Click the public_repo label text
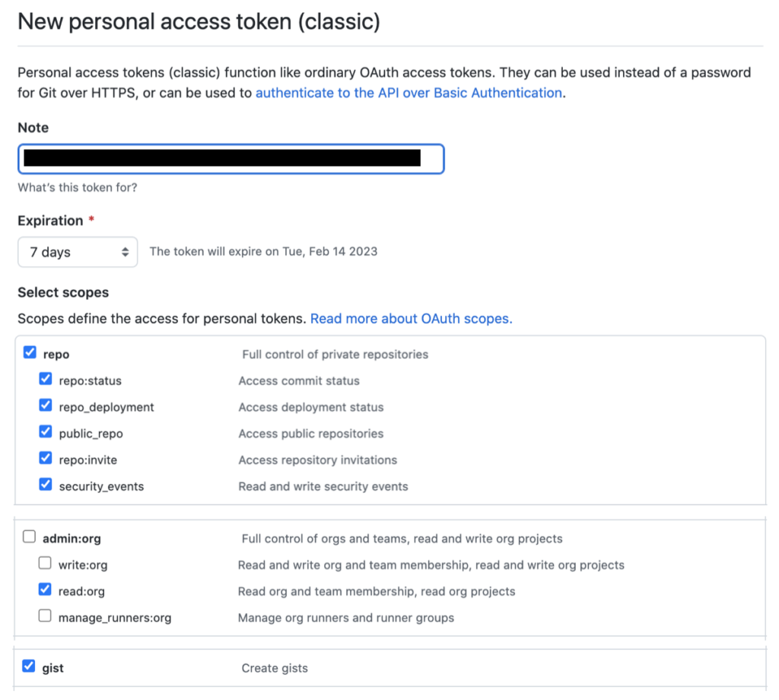 pyautogui.click(x=91, y=434)
